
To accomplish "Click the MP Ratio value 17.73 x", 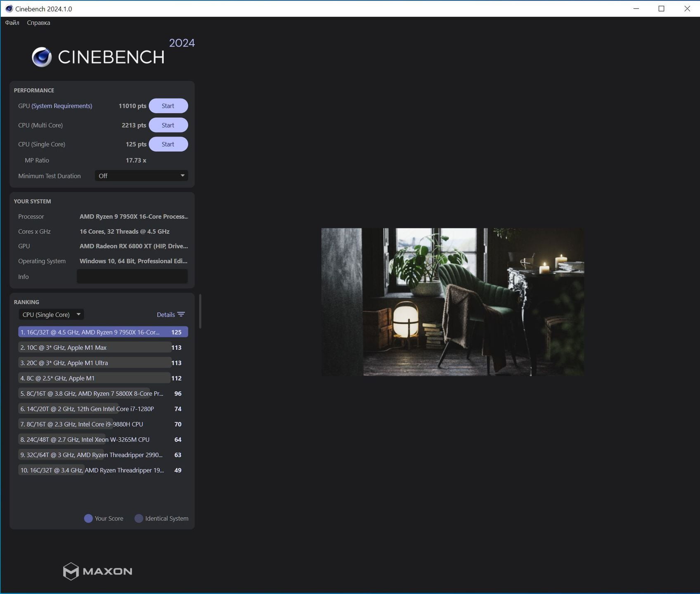I will click(136, 160).
